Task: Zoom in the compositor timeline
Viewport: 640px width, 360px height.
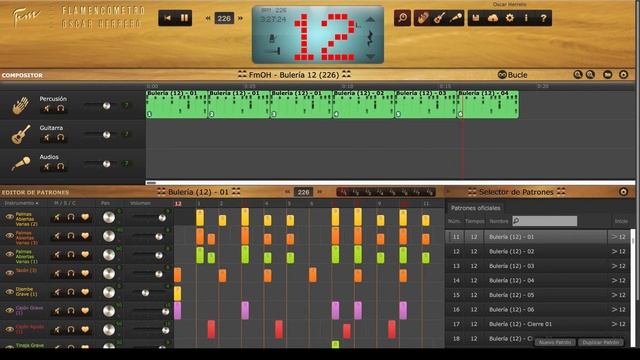Action: [578, 74]
